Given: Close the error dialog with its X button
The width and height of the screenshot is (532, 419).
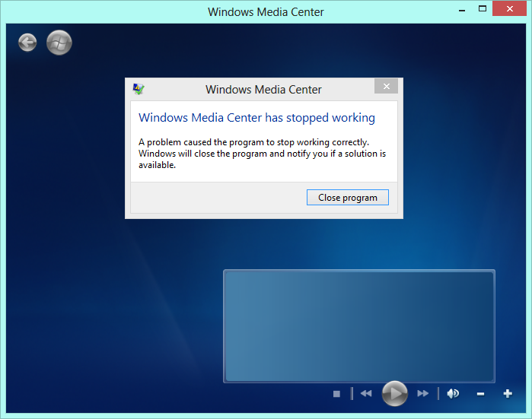Looking at the screenshot, I should point(386,86).
